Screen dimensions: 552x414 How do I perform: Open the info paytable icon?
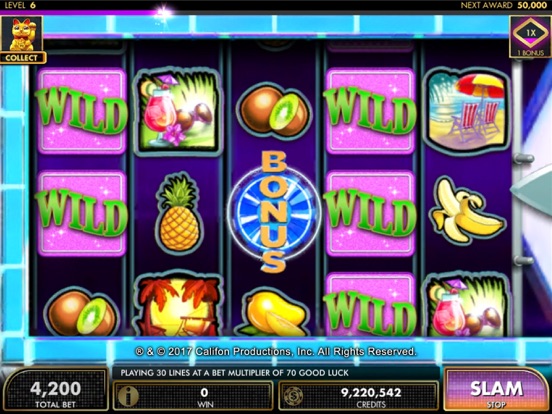tap(127, 396)
